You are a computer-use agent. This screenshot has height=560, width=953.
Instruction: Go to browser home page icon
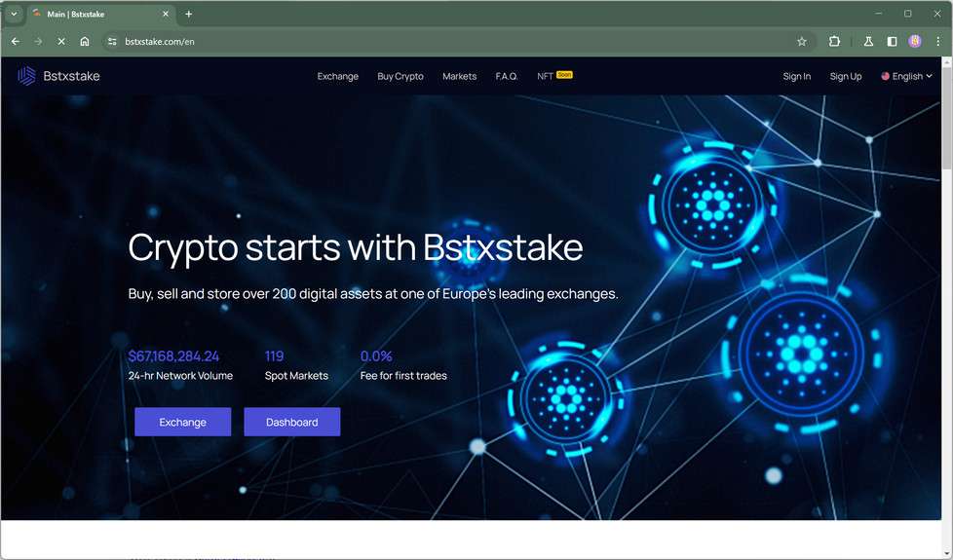[85, 41]
